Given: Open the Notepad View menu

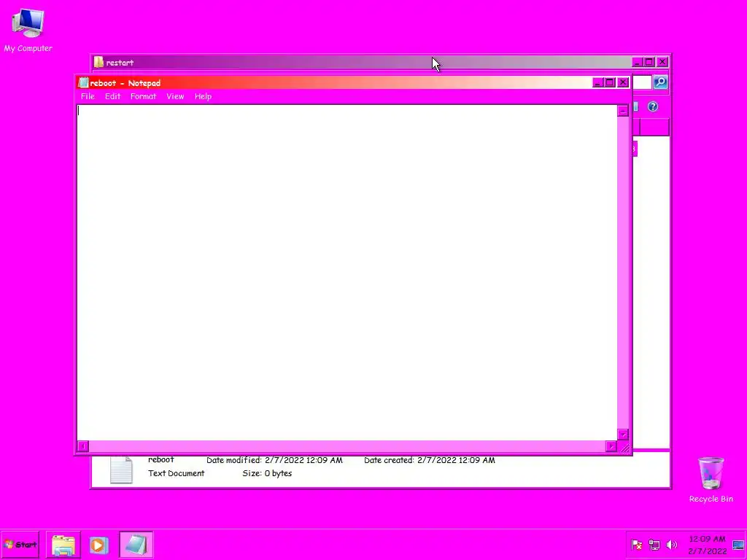Looking at the screenshot, I should click(x=175, y=96).
